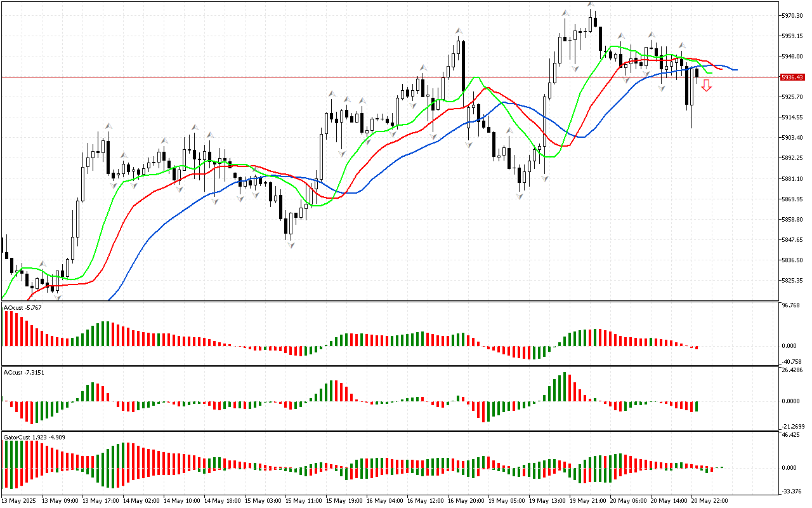Click the 20 May 22:00 time label
The height and width of the screenshot is (508, 812).
click(x=710, y=500)
